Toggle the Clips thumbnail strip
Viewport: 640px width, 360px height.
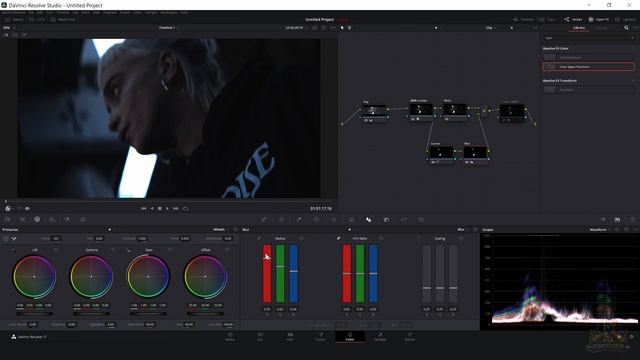point(547,20)
